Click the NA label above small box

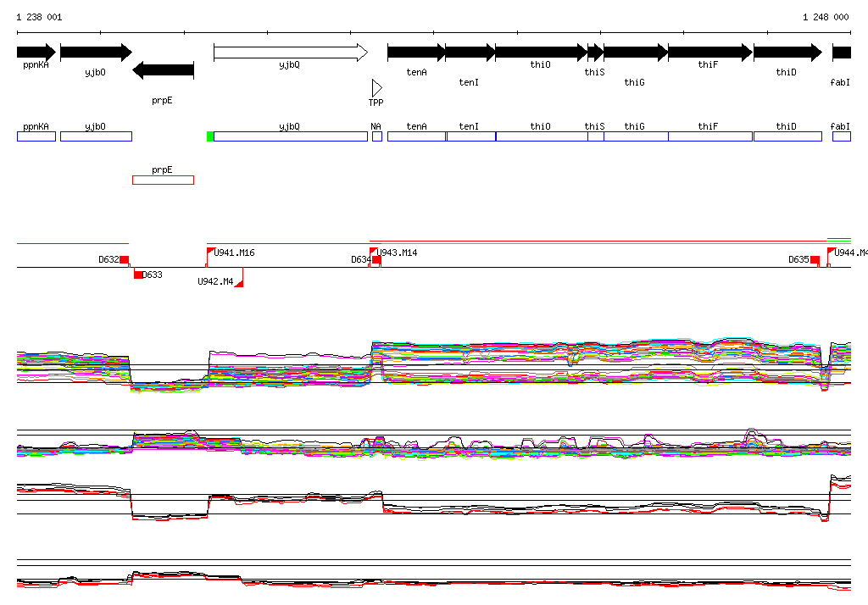pos(376,127)
